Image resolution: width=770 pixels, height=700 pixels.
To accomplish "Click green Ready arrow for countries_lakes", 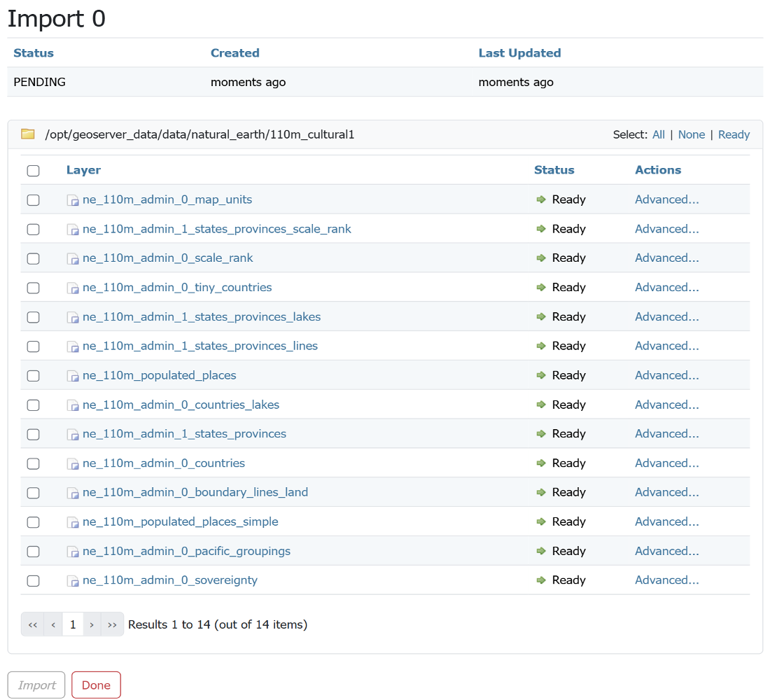I will 541,405.
